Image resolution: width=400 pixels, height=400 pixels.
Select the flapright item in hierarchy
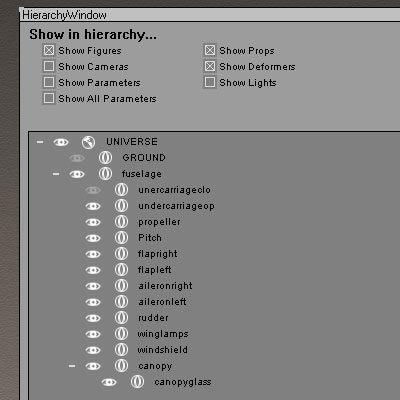click(x=158, y=254)
